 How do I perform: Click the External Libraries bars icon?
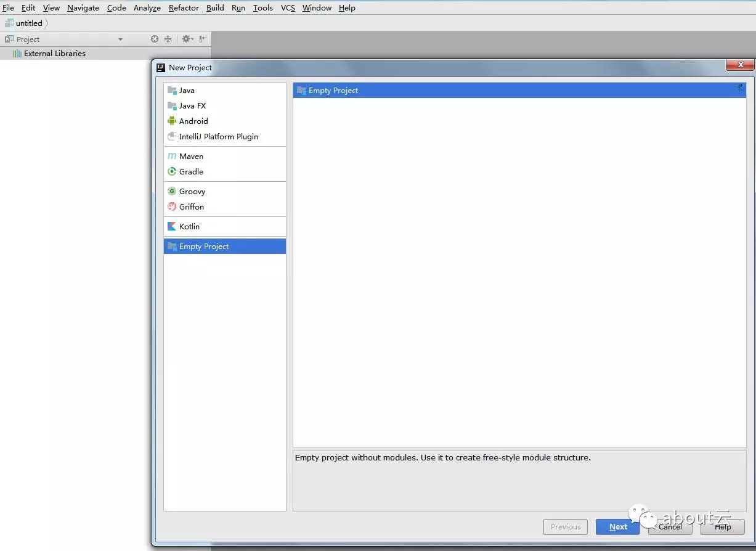pyautogui.click(x=17, y=54)
